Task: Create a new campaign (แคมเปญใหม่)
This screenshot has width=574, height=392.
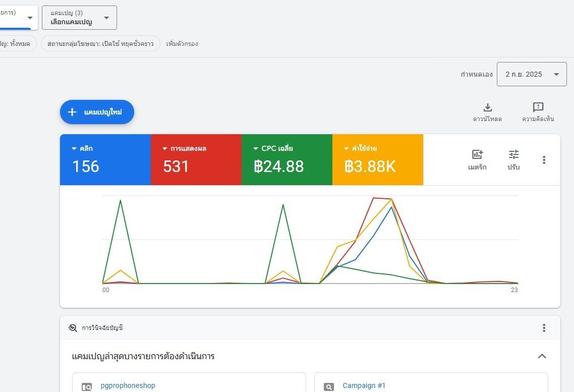Action: pos(97,112)
